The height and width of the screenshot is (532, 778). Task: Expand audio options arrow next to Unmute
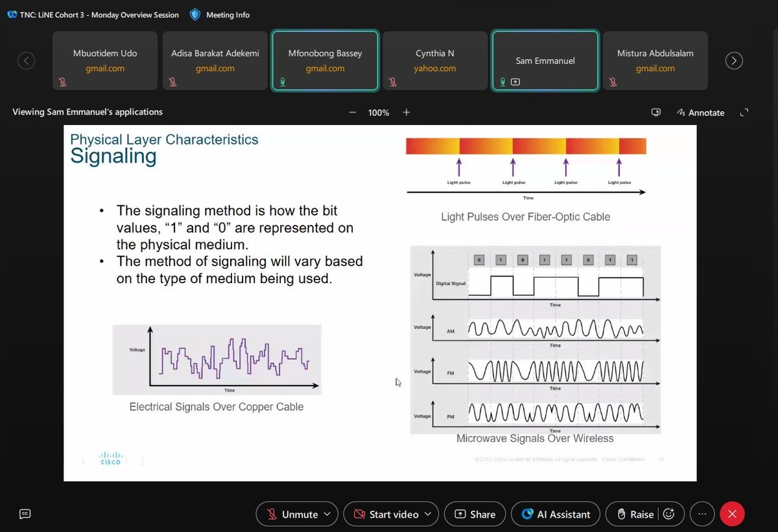click(327, 514)
